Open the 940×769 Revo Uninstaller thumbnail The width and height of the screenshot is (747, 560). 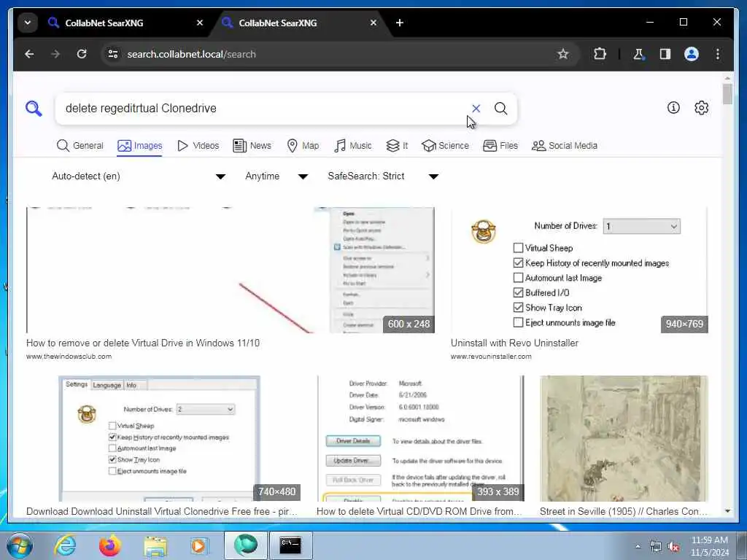(x=579, y=270)
